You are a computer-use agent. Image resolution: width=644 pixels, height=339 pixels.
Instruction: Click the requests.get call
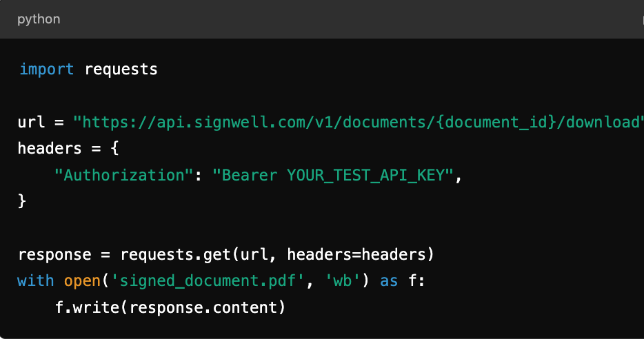click(x=175, y=254)
